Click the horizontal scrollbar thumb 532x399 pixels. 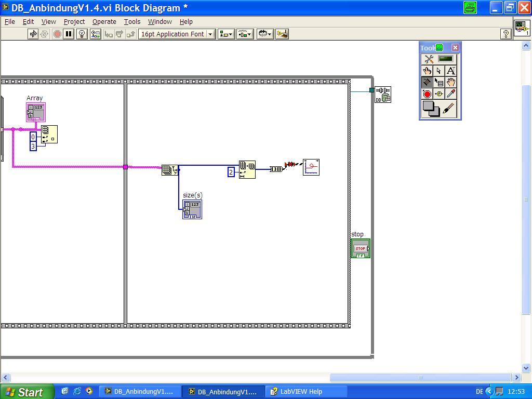tap(420, 377)
